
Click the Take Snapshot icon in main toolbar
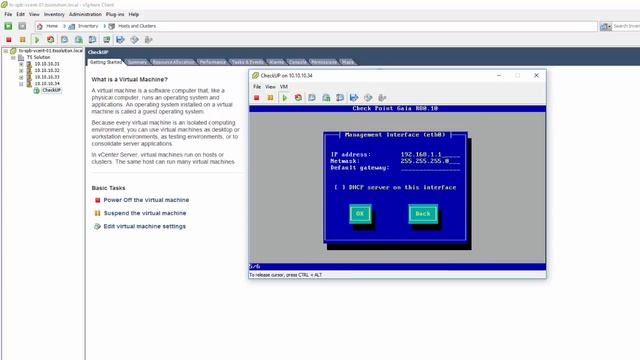click(64, 40)
